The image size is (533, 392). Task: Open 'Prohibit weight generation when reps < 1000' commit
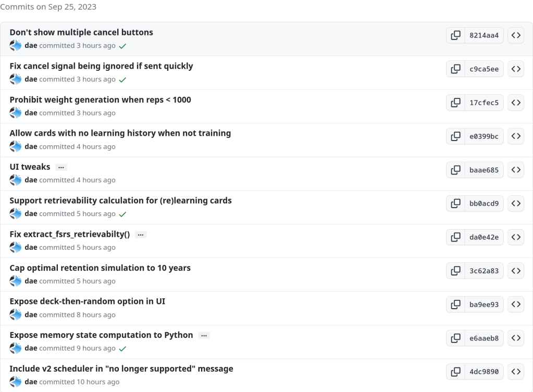coord(100,99)
